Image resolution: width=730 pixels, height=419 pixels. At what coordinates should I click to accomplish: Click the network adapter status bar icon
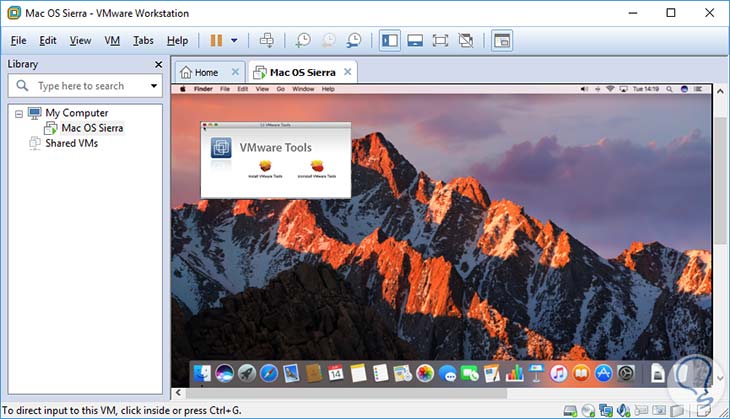click(x=606, y=410)
